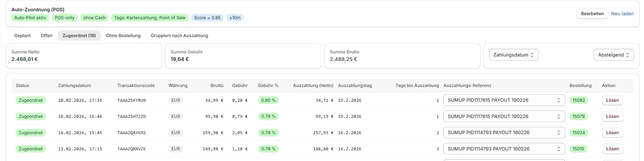
Task: Click the Auto-Pilot aktiv chip
Action: pos(30,18)
